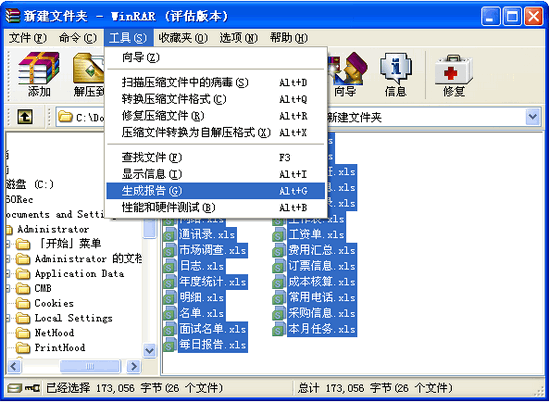The width and height of the screenshot is (549, 403).
Task: Open the Wizard (向导) toolbar icon
Action: click(347, 75)
